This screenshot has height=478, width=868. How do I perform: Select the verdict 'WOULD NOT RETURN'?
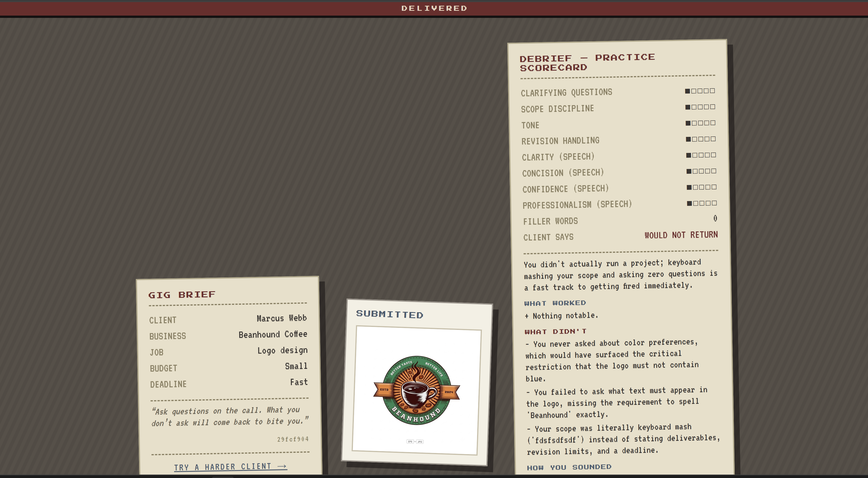coord(681,235)
